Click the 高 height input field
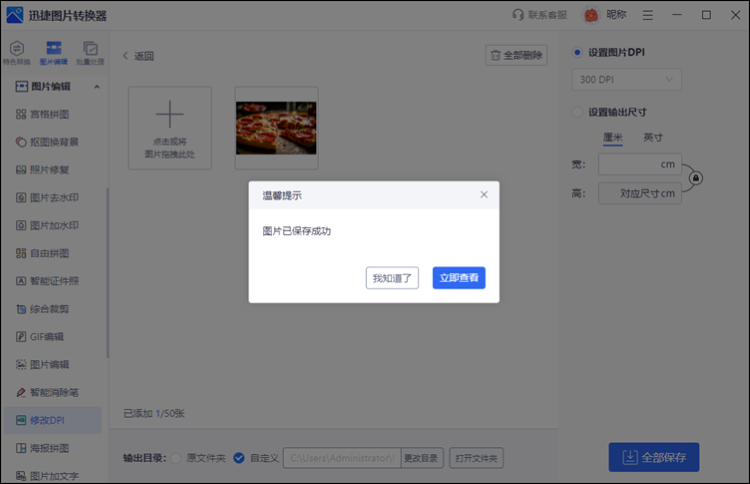750x484 pixels. coord(640,193)
